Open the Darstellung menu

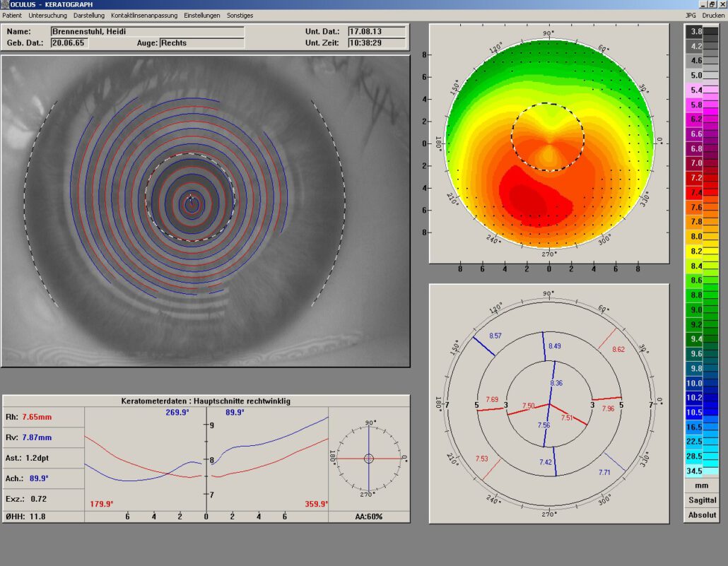(89, 15)
